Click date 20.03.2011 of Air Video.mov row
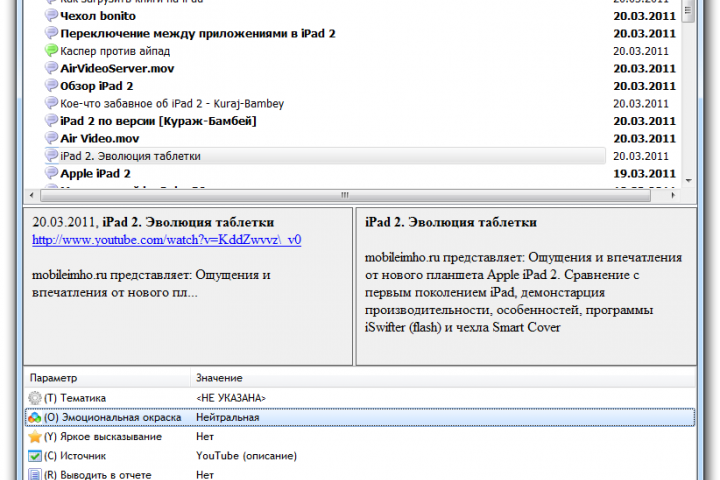The width and height of the screenshot is (720, 480). point(644,139)
